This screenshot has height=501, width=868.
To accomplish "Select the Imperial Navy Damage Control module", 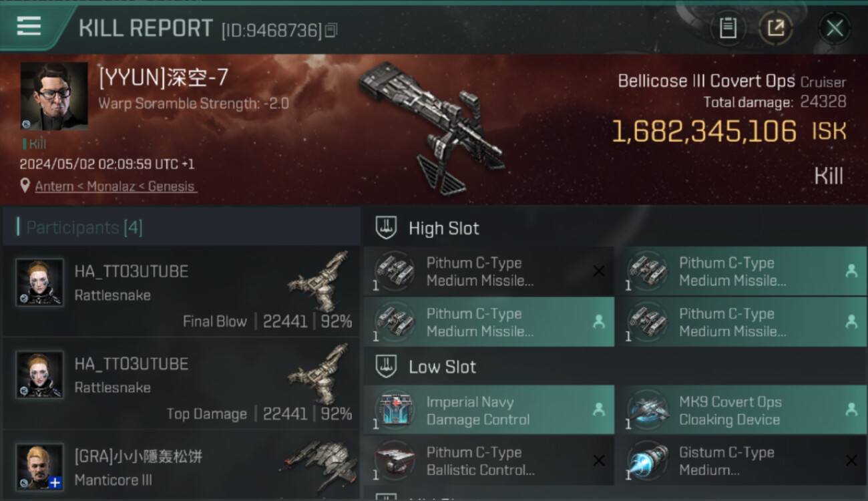I will [x=489, y=410].
